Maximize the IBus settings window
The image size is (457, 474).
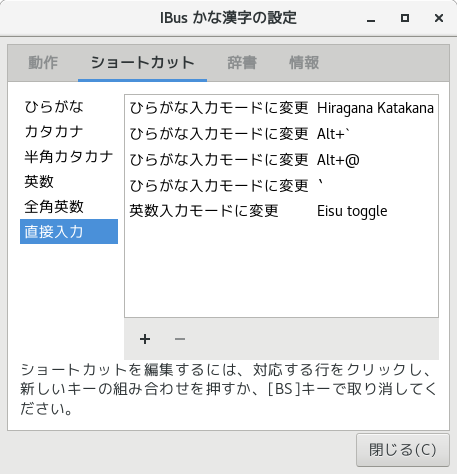pos(405,18)
